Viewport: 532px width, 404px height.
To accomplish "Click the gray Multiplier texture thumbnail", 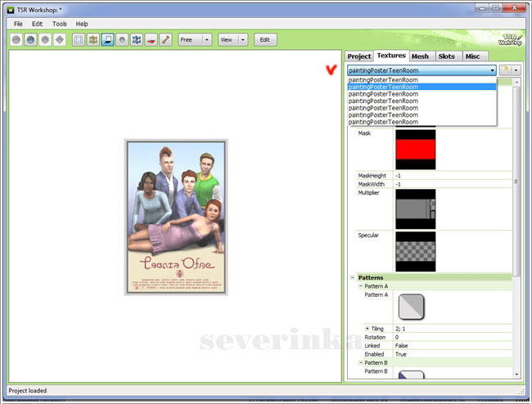I will pyautogui.click(x=416, y=209).
